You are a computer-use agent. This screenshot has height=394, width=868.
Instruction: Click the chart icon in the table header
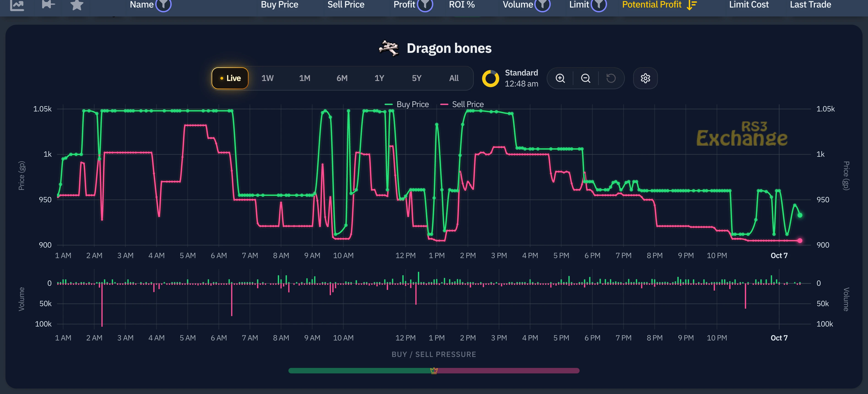[x=17, y=5]
